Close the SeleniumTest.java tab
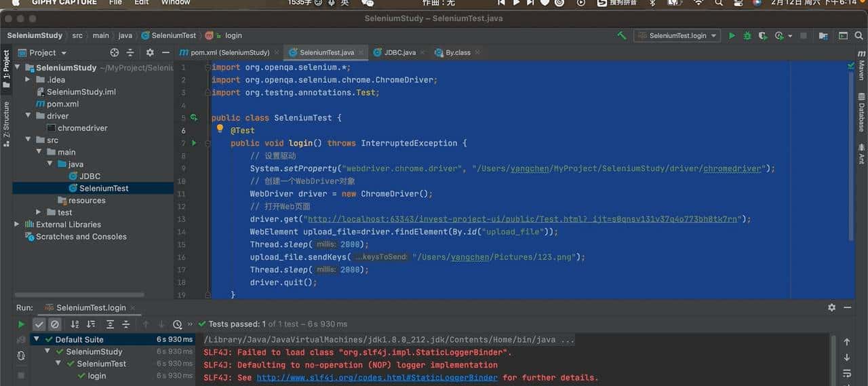This screenshot has height=386, width=868. tap(360, 52)
